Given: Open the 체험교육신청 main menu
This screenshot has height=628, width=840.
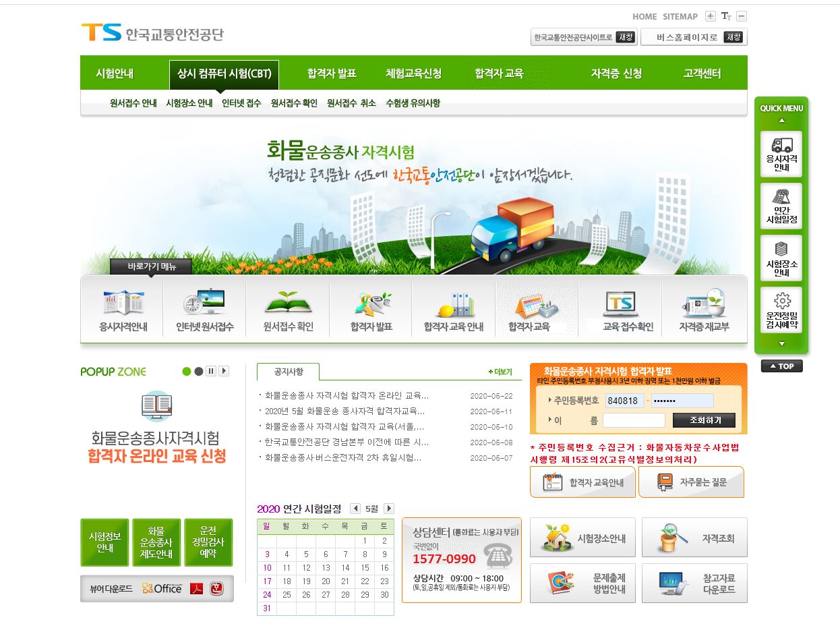Looking at the screenshot, I should 414,74.
